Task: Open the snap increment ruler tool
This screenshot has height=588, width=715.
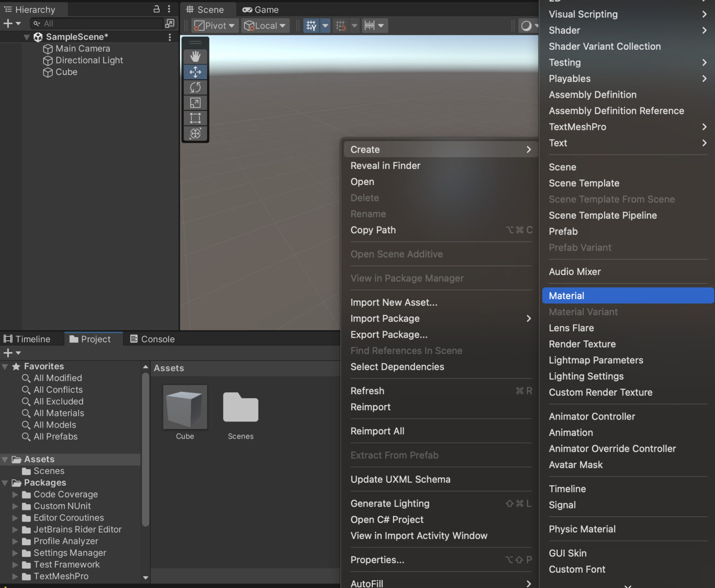Action: [370, 26]
